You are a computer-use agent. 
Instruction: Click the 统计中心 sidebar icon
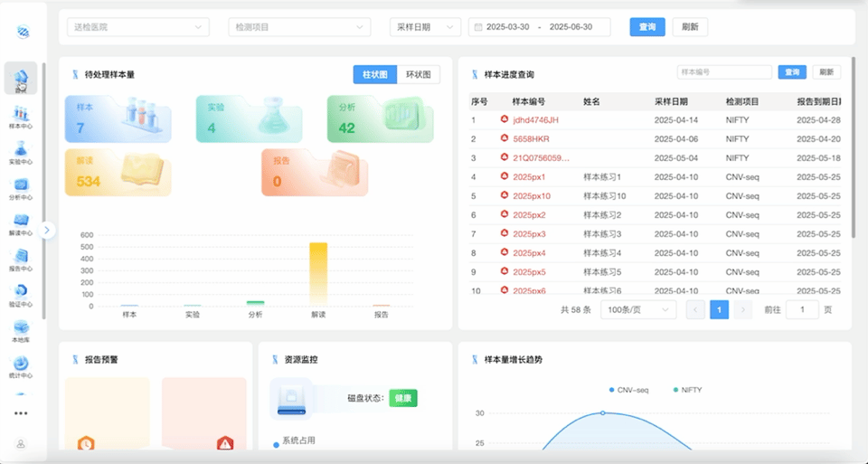click(21, 365)
